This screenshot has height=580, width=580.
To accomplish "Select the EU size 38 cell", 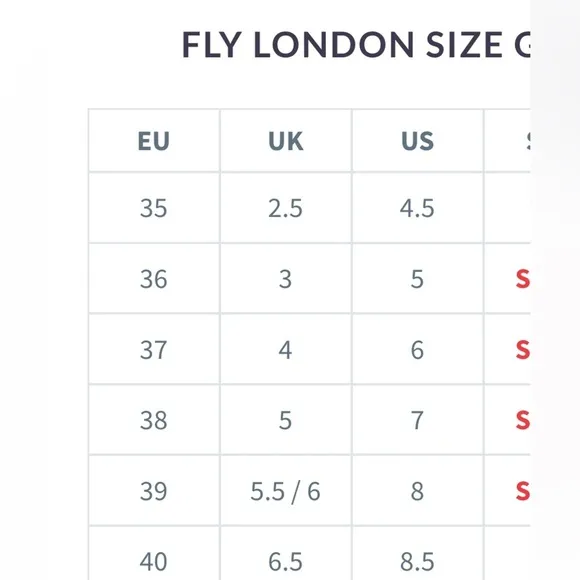I will click(x=154, y=420).
